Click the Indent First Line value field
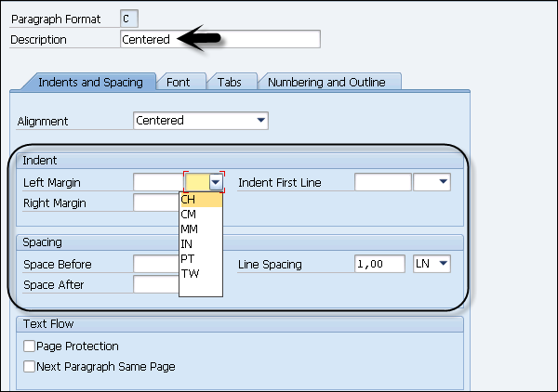558x392 pixels. click(382, 183)
